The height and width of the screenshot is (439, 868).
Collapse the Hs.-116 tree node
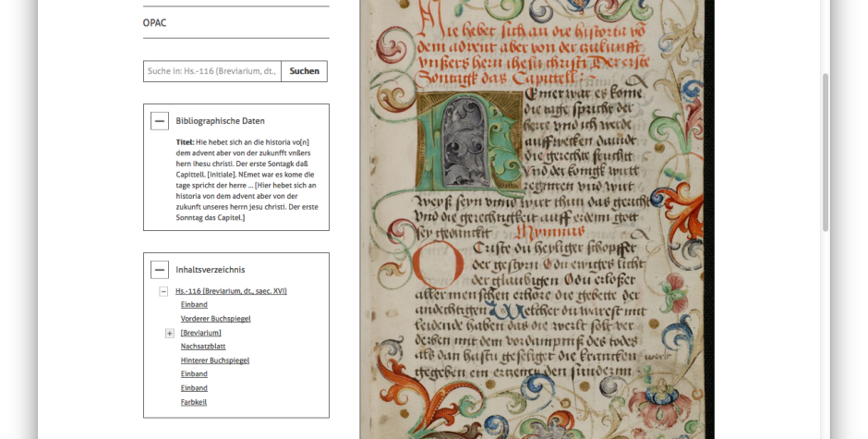point(163,291)
